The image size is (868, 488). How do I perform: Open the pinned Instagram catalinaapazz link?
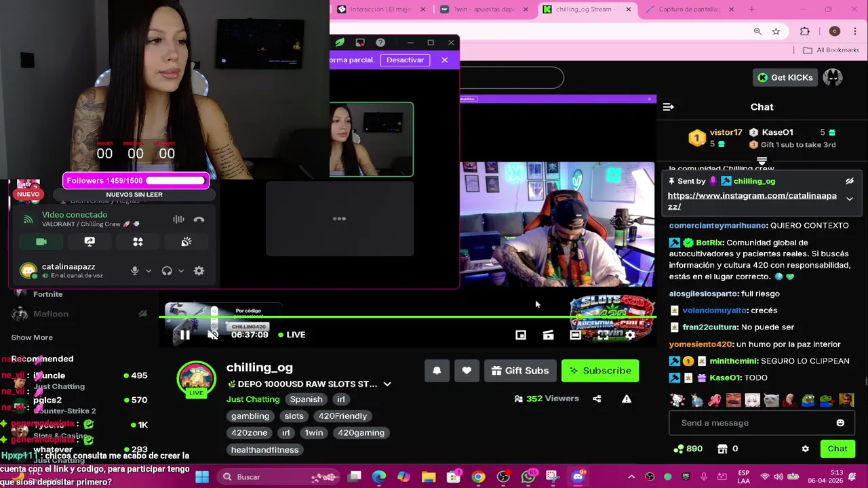point(752,201)
